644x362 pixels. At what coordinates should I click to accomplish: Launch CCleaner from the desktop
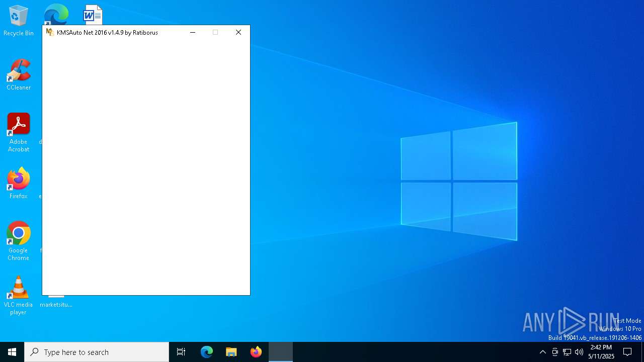[x=19, y=74]
